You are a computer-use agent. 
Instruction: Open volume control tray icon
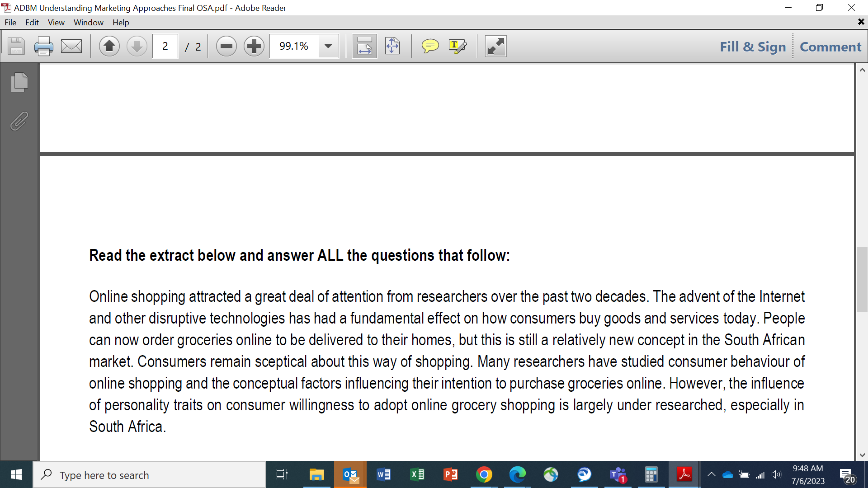[776, 474]
